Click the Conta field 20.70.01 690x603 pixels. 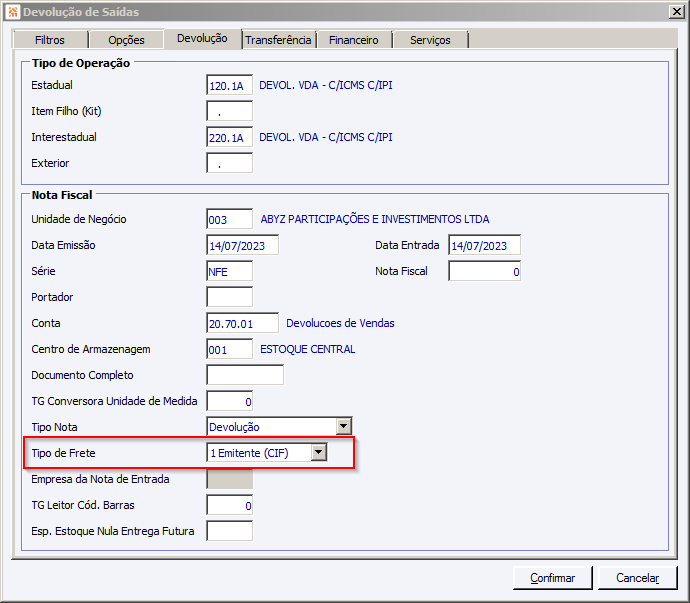[x=242, y=323]
